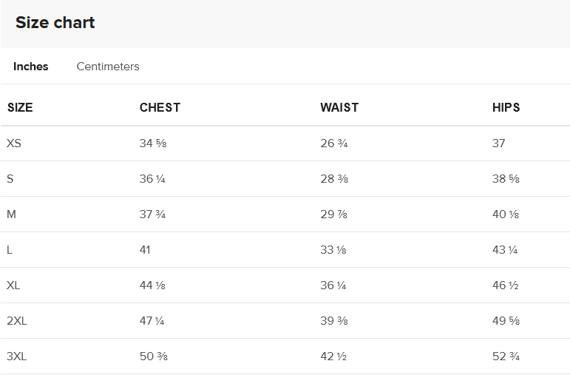Click the XS chest value 34 ⅝
This screenshot has width=570, height=392.
(153, 143)
